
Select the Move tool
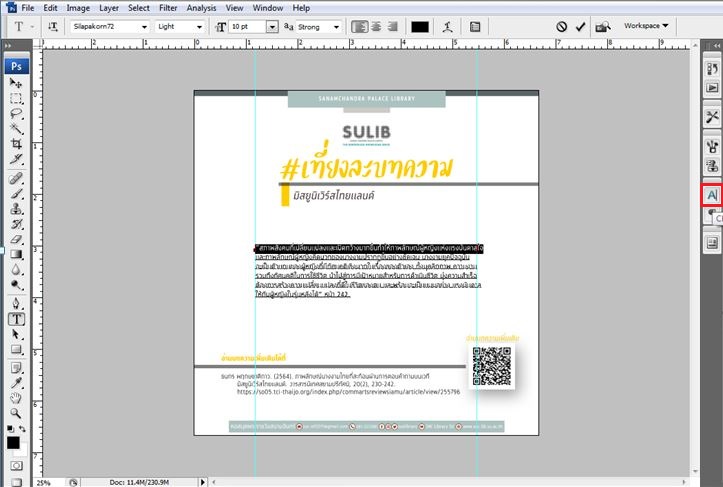(16, 83)
